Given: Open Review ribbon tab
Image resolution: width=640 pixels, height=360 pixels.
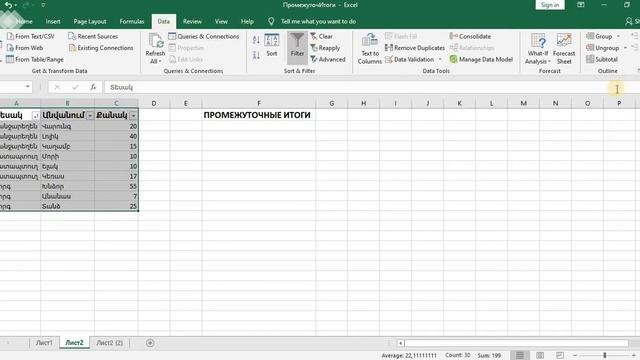Looking at the screenshot, I should 192,21.
